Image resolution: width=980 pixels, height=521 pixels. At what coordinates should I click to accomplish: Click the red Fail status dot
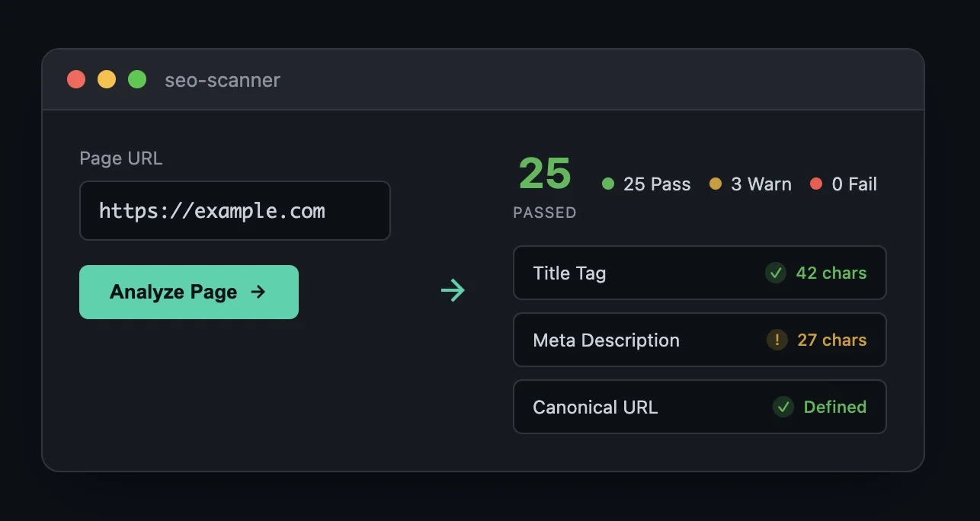[x=816, y=184]
